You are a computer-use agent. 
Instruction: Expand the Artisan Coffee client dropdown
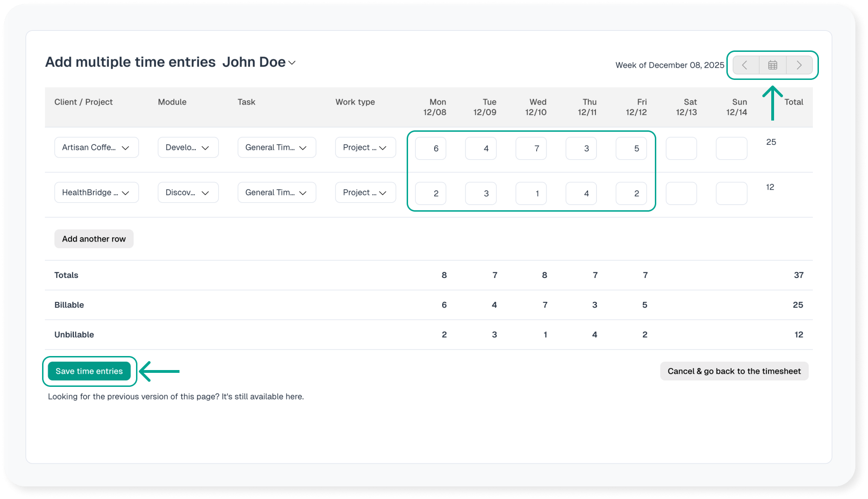(96, 148)
